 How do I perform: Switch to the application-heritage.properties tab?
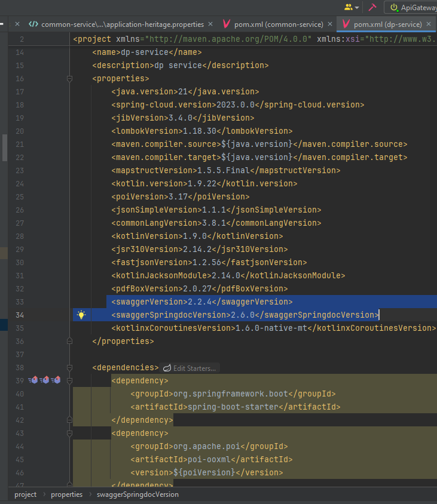point(123,24)
